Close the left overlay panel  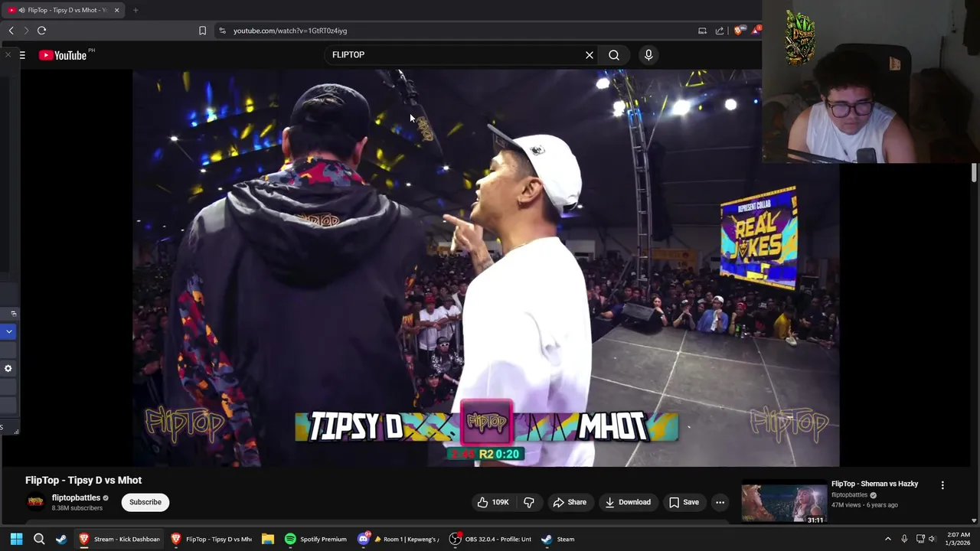(x=8, y=55)
